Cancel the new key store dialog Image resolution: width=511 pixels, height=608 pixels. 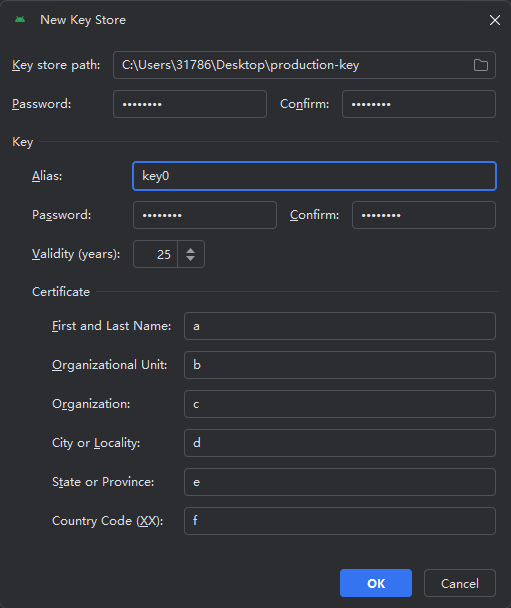tap(460, 583)
